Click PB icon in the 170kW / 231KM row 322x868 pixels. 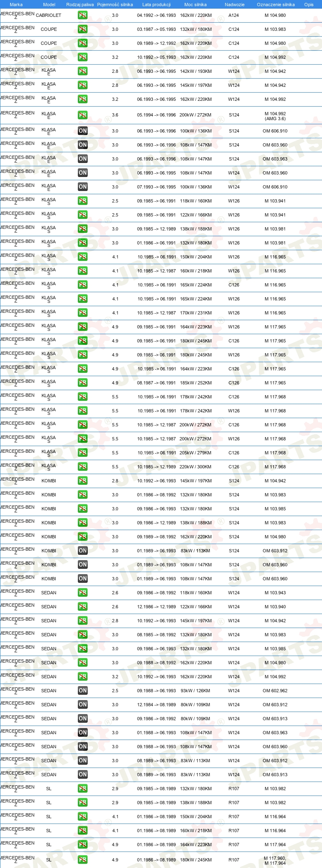(x=83, y=313)
